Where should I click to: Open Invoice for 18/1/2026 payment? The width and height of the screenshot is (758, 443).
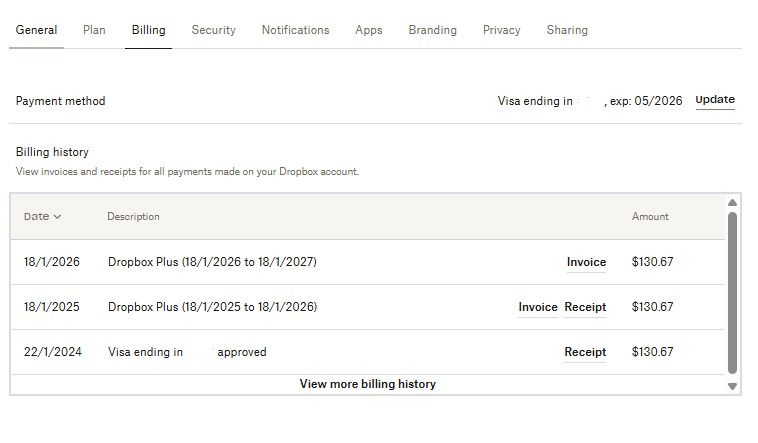click(x=586, y=262)
